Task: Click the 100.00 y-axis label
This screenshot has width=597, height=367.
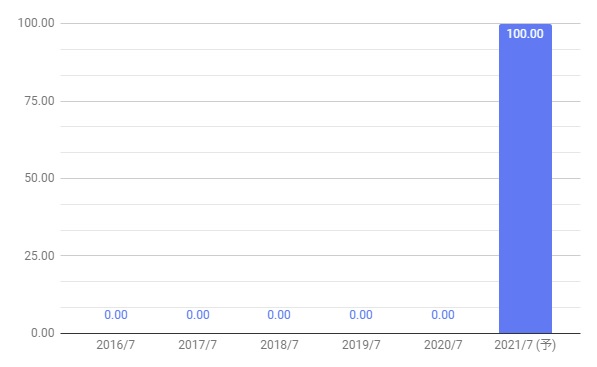Action: [36, 23]
